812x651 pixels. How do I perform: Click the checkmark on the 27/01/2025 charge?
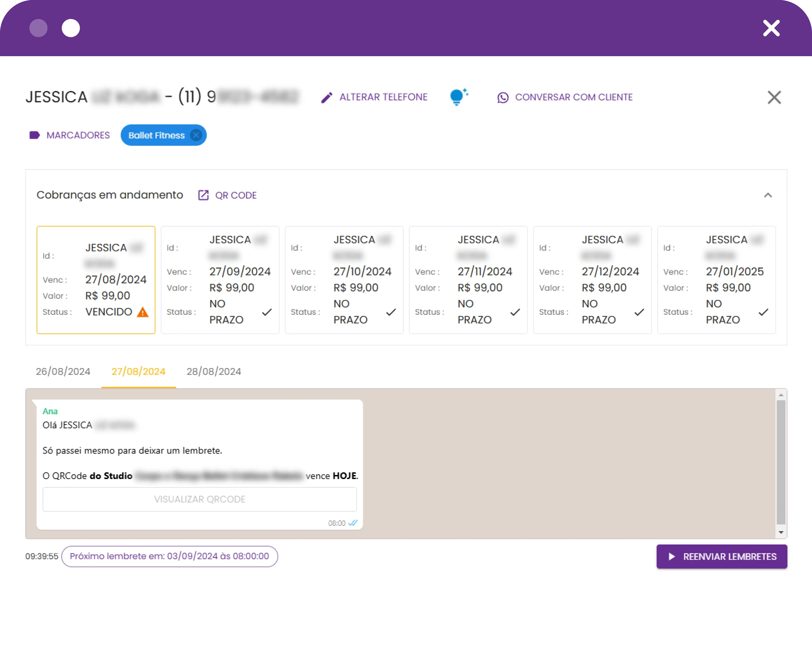pos(763,312)
